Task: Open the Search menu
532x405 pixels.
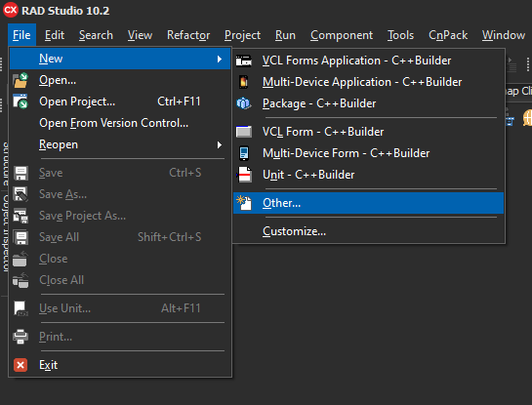Action: tap(96, 35)
